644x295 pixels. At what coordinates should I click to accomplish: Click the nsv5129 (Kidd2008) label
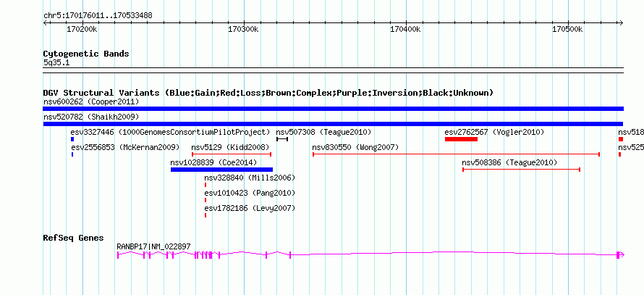[x=230, y=147]
